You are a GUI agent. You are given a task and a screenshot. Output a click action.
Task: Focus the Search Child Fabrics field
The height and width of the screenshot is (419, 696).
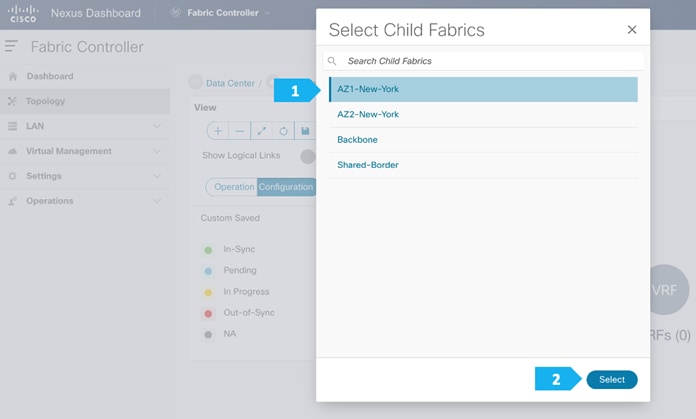[x=483, y=61]
